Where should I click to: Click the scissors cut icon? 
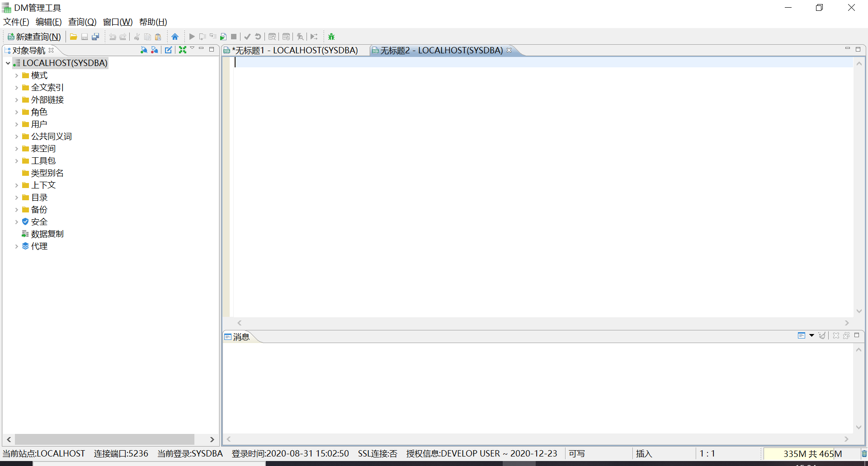(x=137, y=37)
